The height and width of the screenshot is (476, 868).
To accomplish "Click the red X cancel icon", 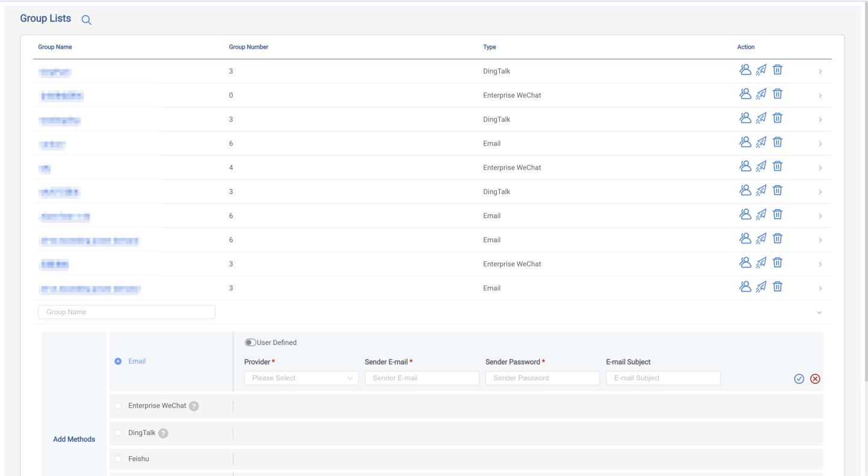I will point(815,379).
